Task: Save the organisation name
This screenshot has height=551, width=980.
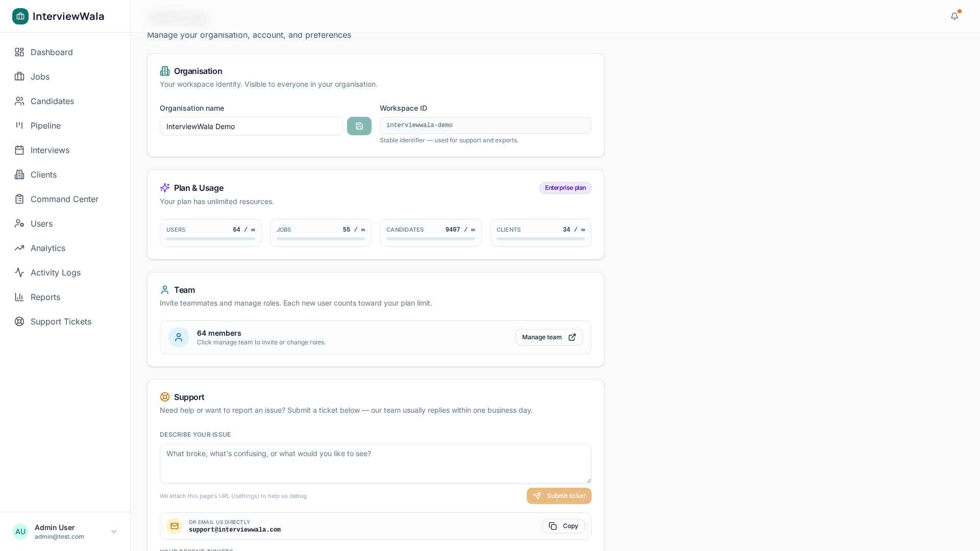Action: tap(359, 126)
